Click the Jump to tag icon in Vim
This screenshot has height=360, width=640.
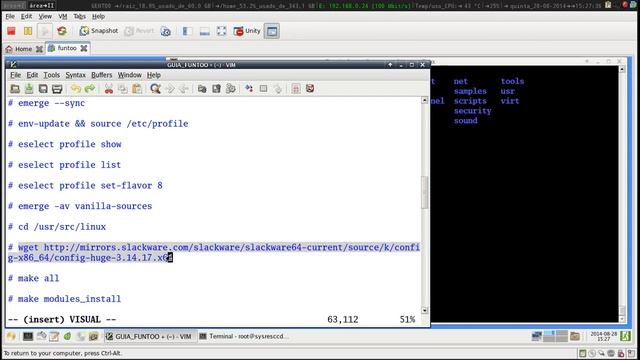(278, 89)
